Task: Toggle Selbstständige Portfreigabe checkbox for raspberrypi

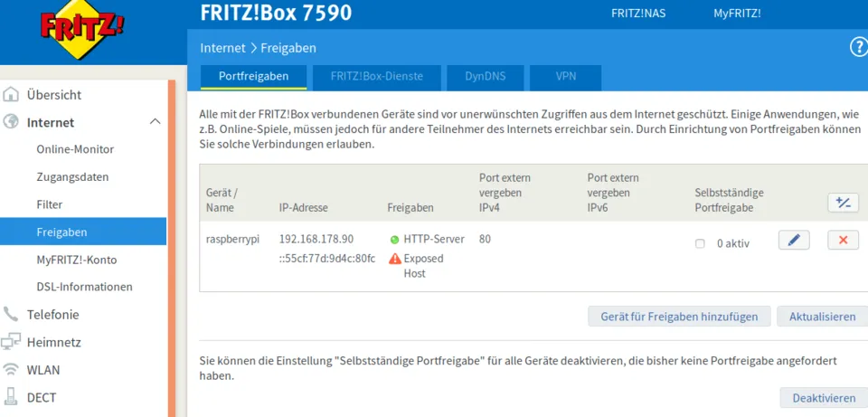Action: point(700,243)
